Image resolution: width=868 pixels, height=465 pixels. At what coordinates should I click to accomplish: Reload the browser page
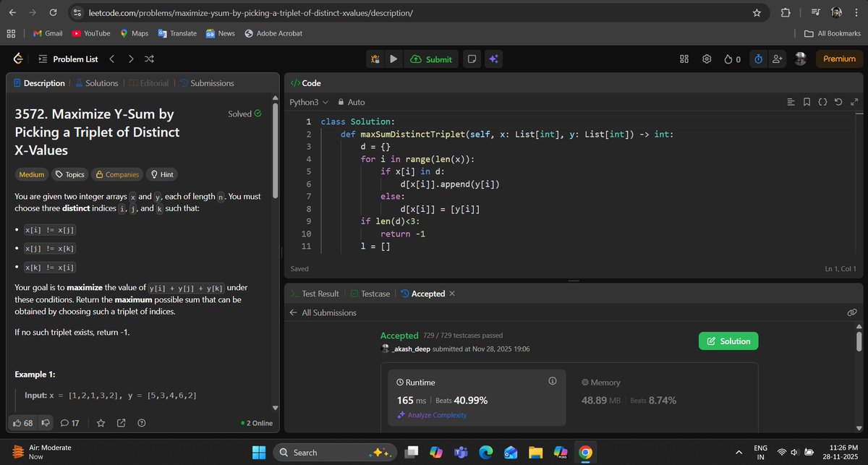[x=54, y=13]
